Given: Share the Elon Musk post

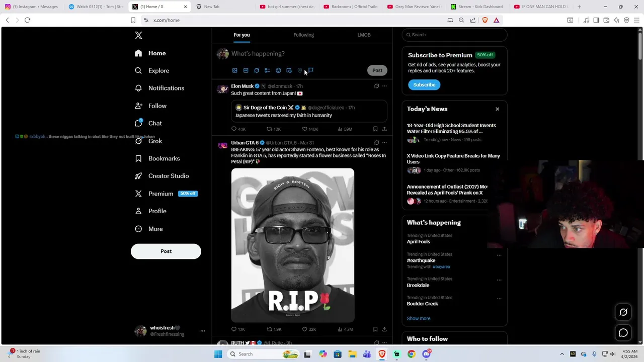Looking at the screenshot, I should 384,129.
